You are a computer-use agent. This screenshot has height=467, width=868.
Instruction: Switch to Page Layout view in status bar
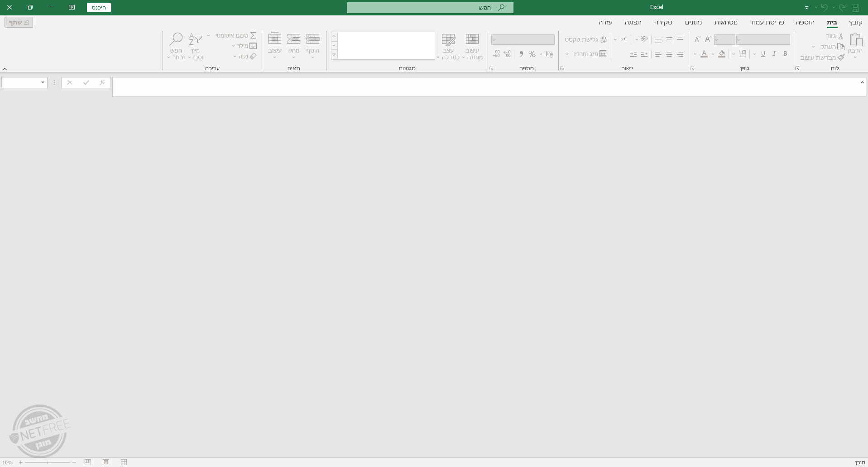click(106, 462)
